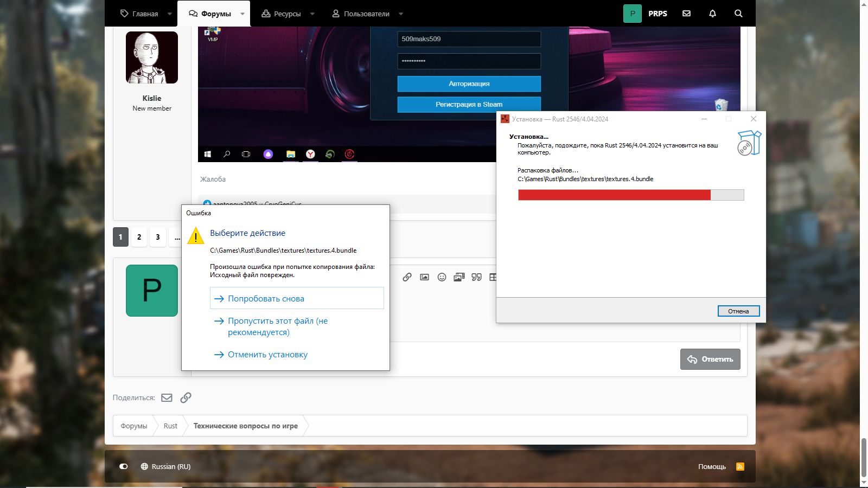The image size is (868, 488).
Task: Click the search magnifier icon in navbar
Action: pos(738,14)
